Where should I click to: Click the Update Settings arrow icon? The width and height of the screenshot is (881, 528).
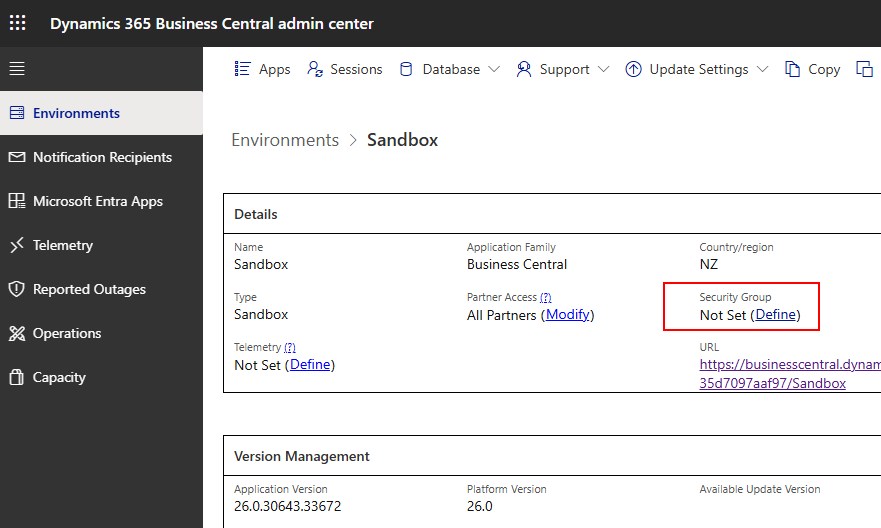[x=633, y=69]
